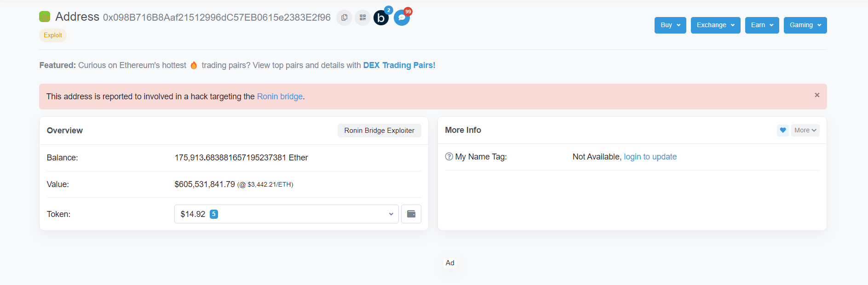868x285 pixels.
Task: Dismiss the Ronin bridge hack warning banner
Action: [817, 95]
